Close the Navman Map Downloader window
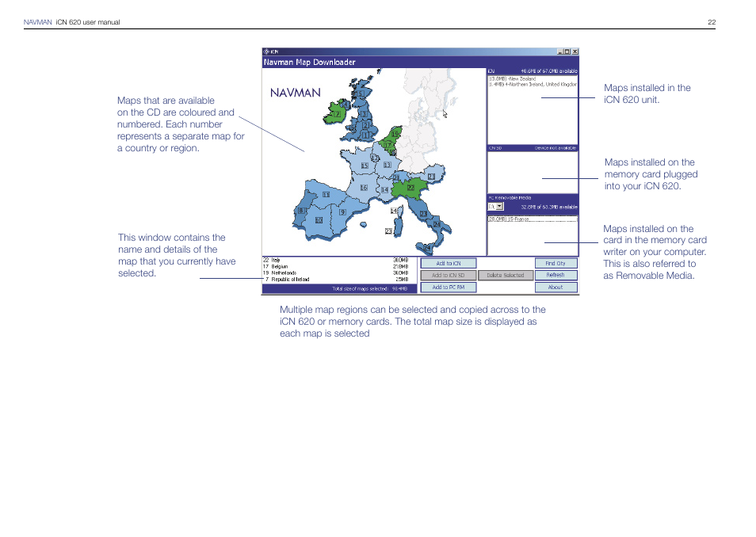This screenshot has width=756, height=537. [x=575, y=51]
